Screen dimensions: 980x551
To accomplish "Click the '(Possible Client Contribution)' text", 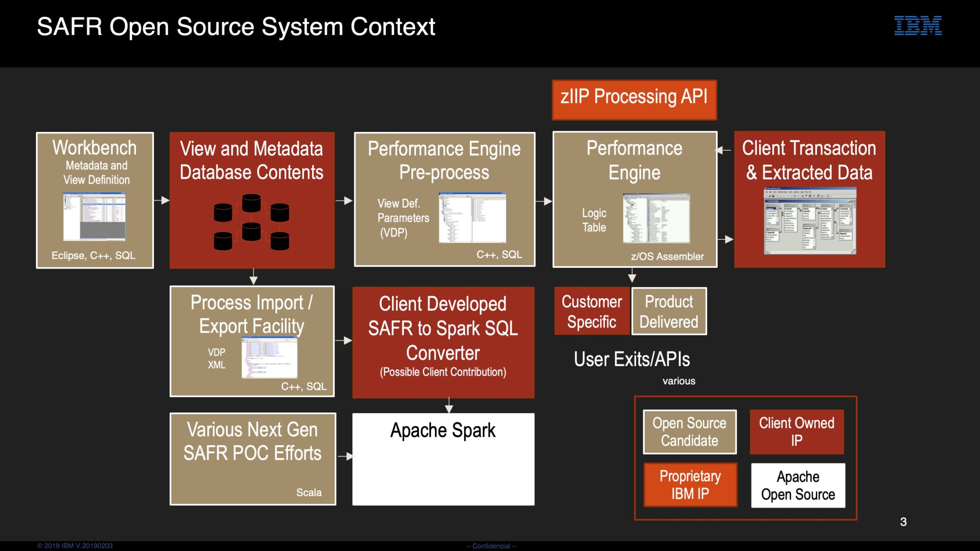I will tap(443, 372).
